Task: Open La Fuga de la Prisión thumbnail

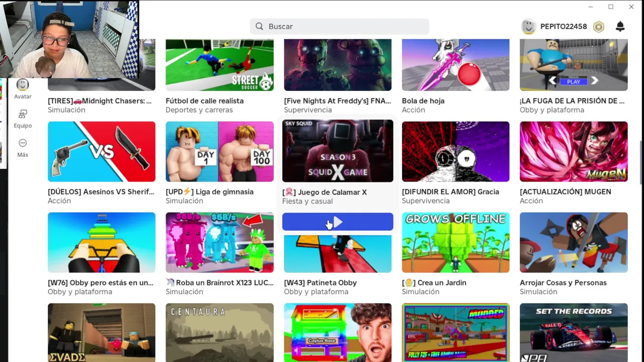Action: pos(574,65)
